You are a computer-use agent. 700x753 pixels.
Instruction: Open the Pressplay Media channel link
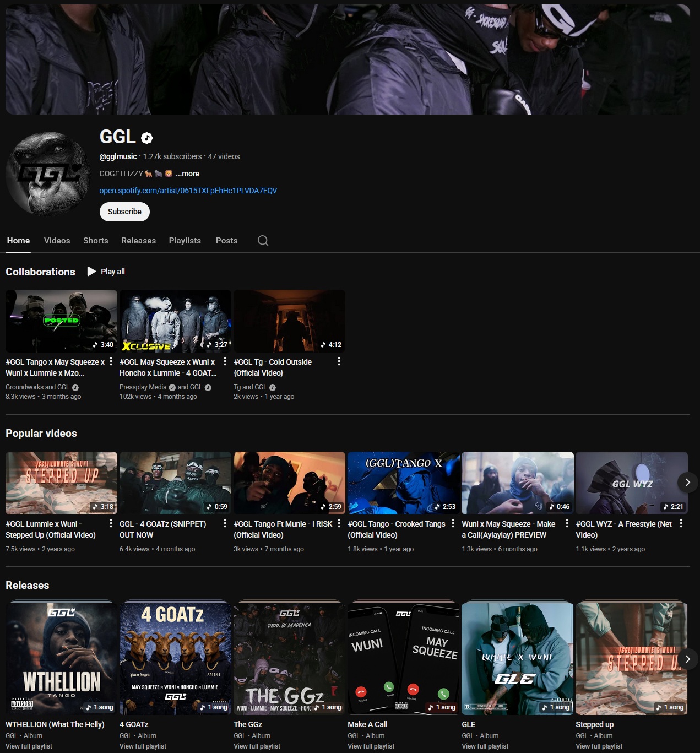[x=143, y=387]
